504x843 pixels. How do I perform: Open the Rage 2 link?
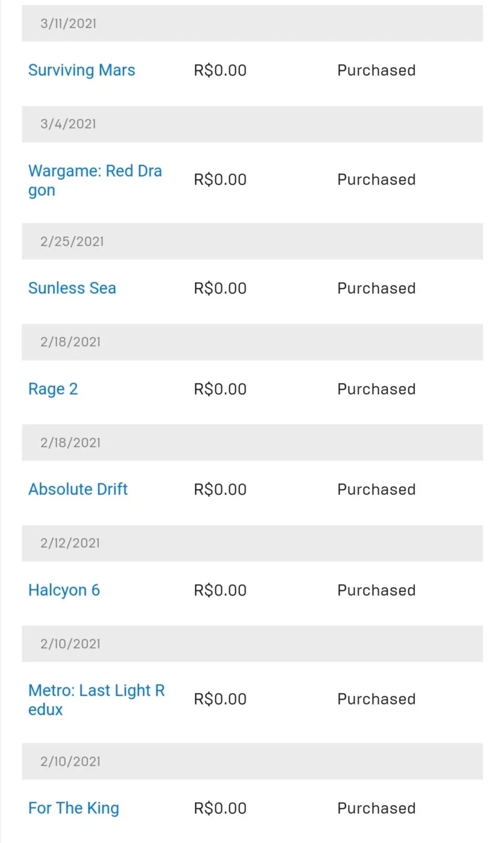[x=53, y=389]
